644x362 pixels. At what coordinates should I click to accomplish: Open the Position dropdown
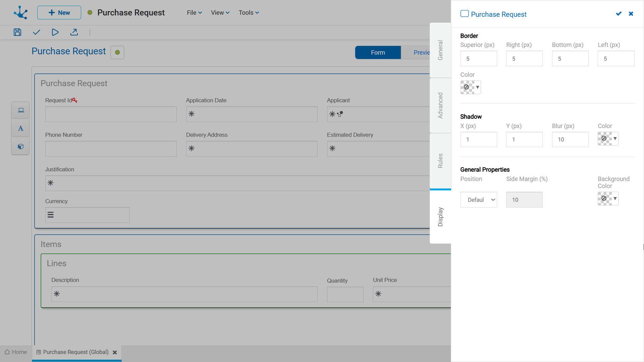pyautogui.click(x=479, y=200)
